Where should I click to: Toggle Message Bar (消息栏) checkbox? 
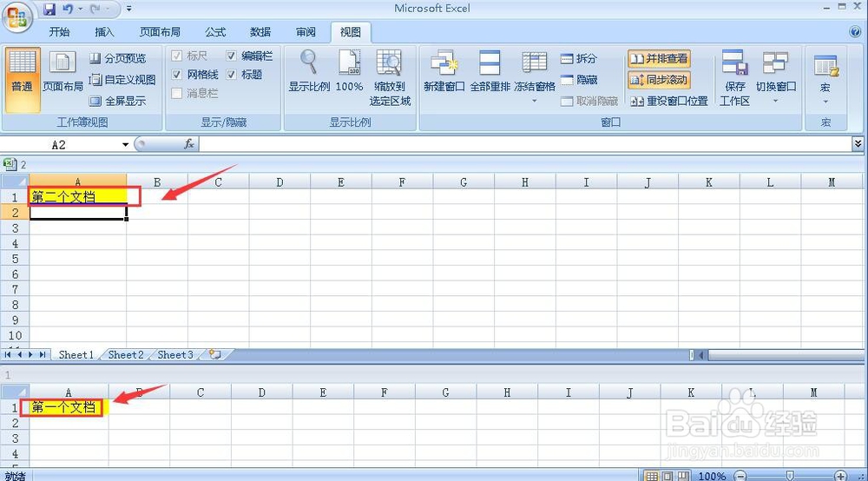(x=176, y=93)
